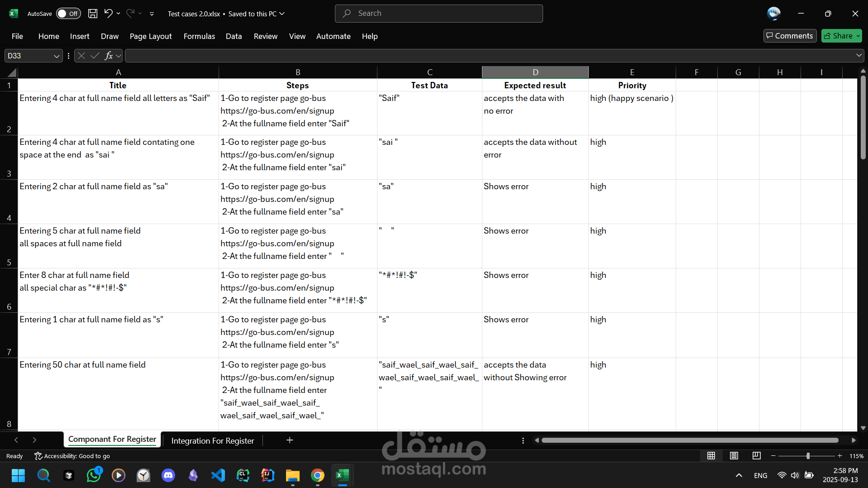The height and width of the screenshot is (488, 868).
Task: Open the View tab
Action: coord(297,36)
